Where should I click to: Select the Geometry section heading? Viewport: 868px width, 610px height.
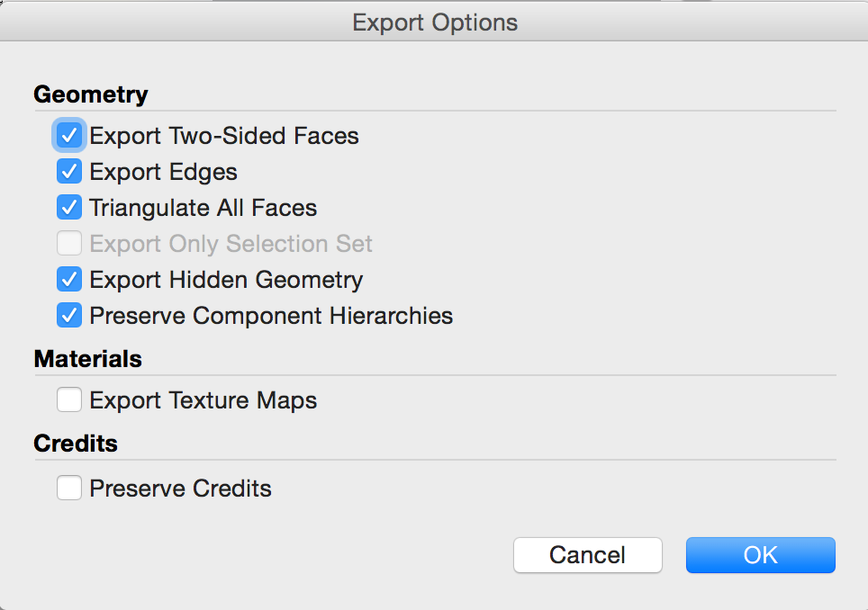point(90,94)
